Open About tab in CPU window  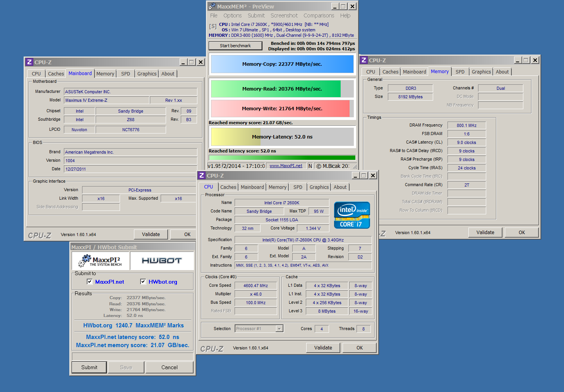tap(340, 187)
